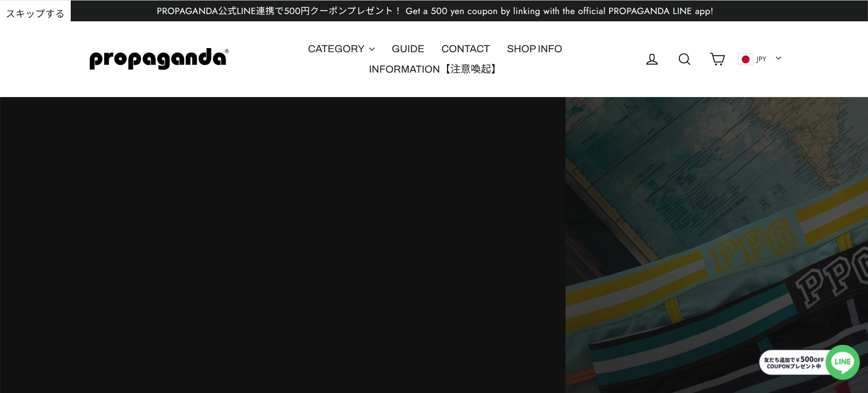Expand the CATEGORY menu chevron
Viewport: 868px width, 393px height.
click(x=372, y=49)
